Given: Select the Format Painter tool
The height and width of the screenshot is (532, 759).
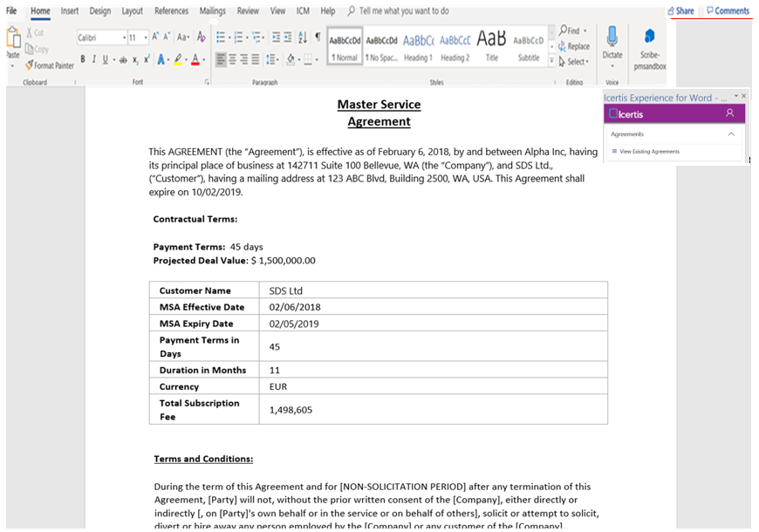Looking at the screenshot, I should (x=50, y=65).
